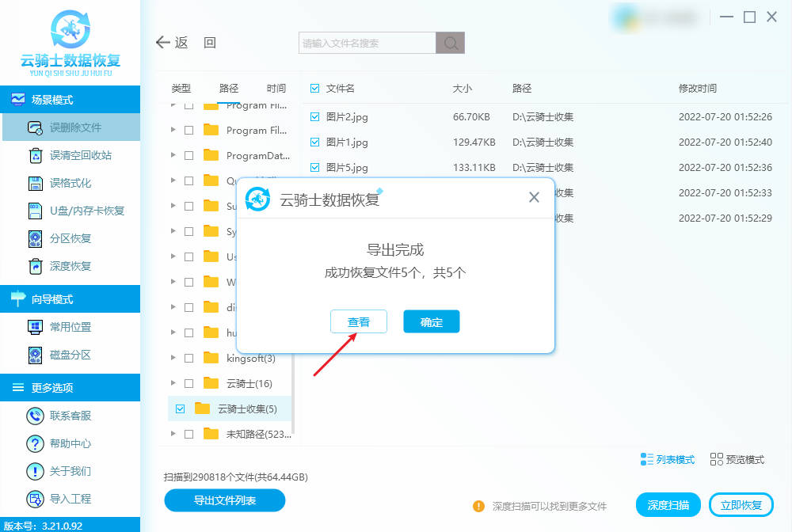Expand the kingsoft(3) tree node

click(x=173, y=357)
